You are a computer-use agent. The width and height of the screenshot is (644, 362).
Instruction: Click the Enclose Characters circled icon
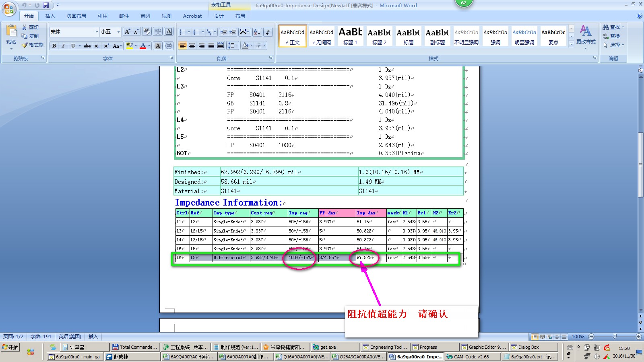[169, 46]
